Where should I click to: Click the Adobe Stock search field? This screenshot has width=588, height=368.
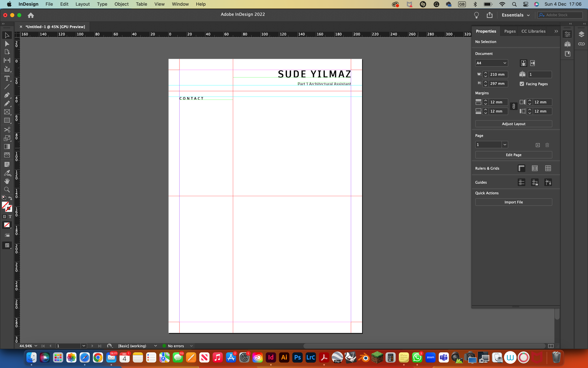coord(560,15)
